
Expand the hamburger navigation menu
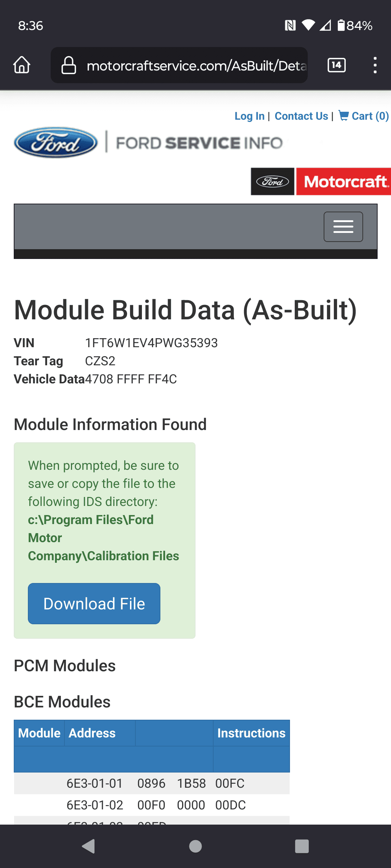click(x=343, y=227)
